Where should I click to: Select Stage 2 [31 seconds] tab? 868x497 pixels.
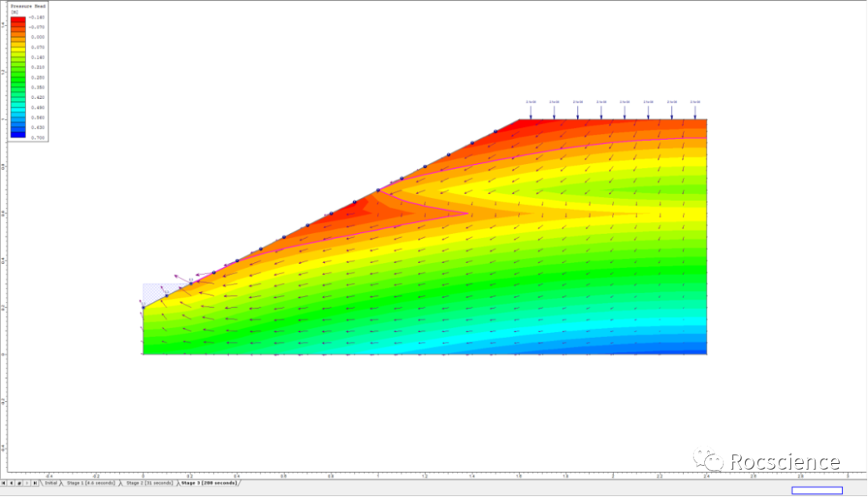147,483
